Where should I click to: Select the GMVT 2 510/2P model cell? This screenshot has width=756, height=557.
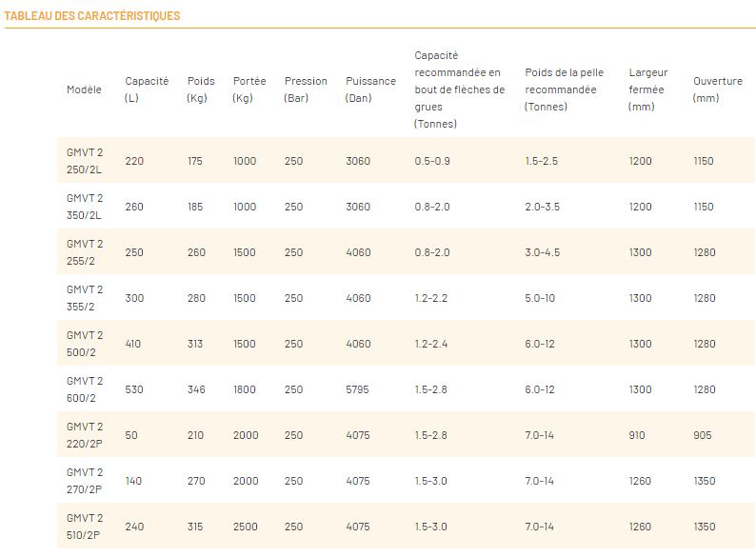pyautogui.click(x=85, y=527)
